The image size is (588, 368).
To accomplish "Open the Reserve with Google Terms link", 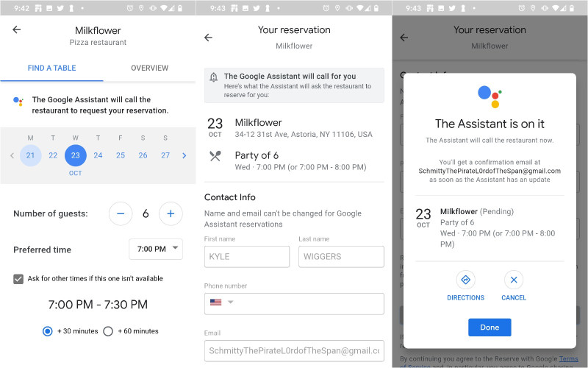I will pos(568,359).
